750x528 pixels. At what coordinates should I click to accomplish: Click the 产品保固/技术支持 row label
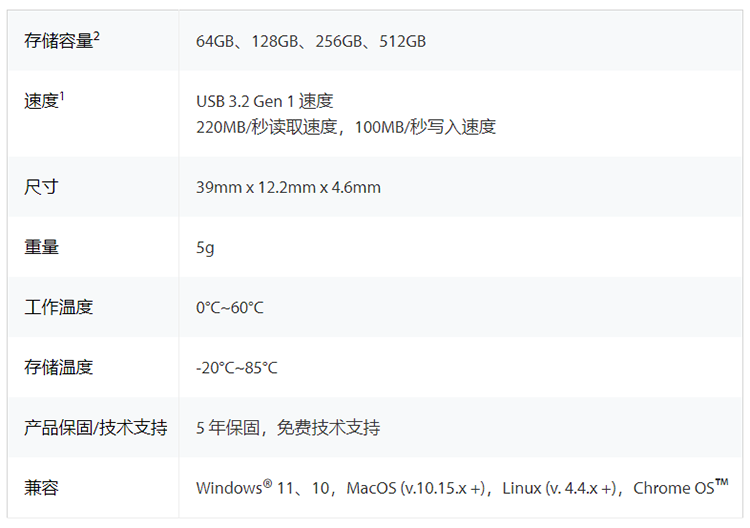(95, 427)
